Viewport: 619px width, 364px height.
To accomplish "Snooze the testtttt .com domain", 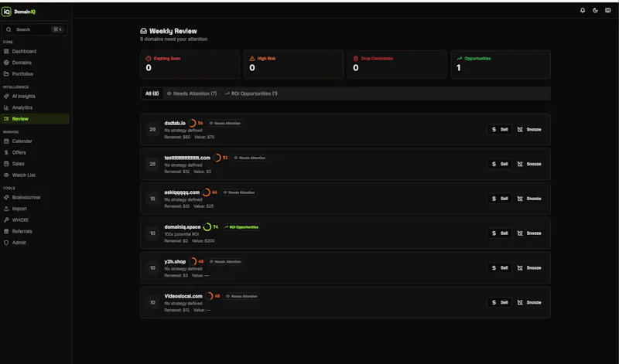I will tap(529, 164).
